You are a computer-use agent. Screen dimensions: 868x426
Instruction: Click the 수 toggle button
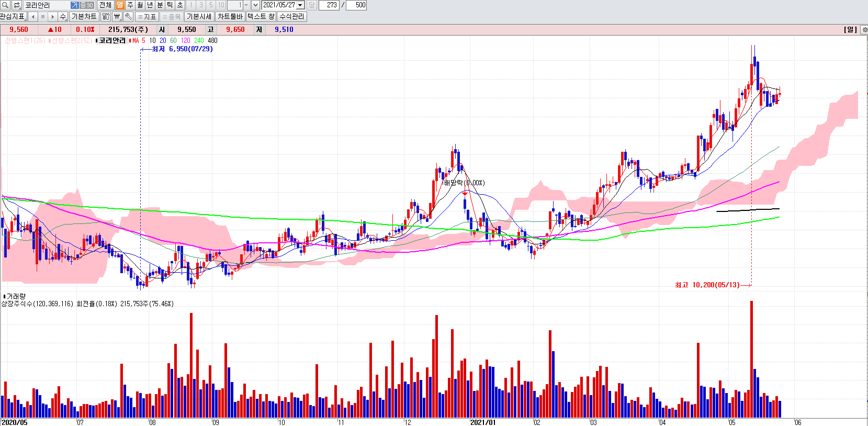[63, 17]
